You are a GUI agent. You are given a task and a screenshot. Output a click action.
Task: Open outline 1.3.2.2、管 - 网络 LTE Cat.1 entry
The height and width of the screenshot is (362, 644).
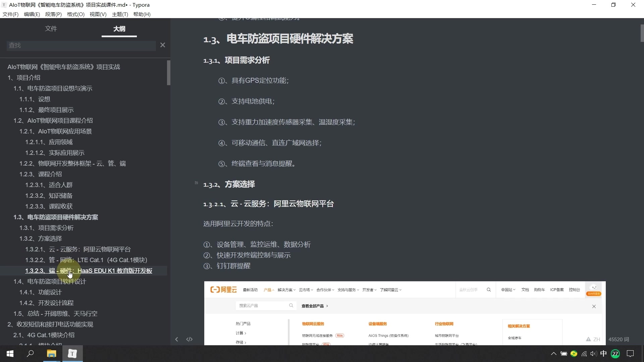(86, 260)
